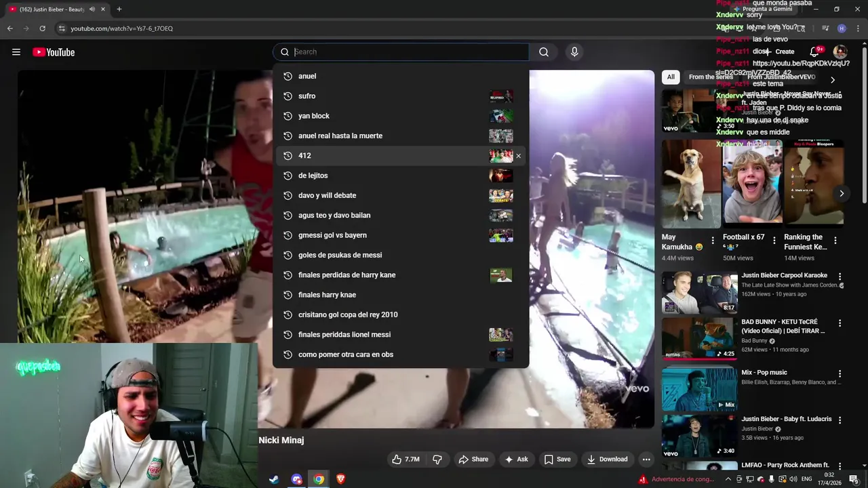Open Chrome three-dot menu

[857, 28]
